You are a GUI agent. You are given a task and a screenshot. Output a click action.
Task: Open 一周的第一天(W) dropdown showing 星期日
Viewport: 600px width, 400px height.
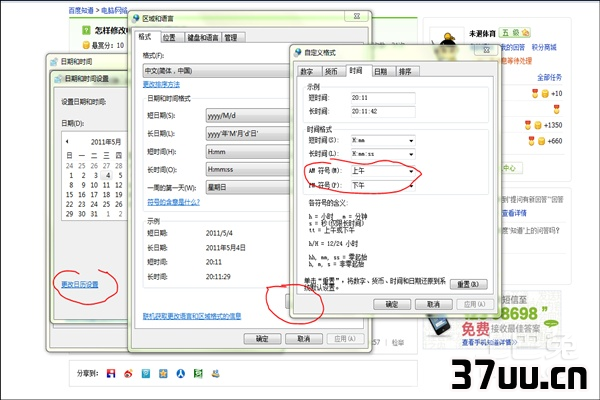248,188
